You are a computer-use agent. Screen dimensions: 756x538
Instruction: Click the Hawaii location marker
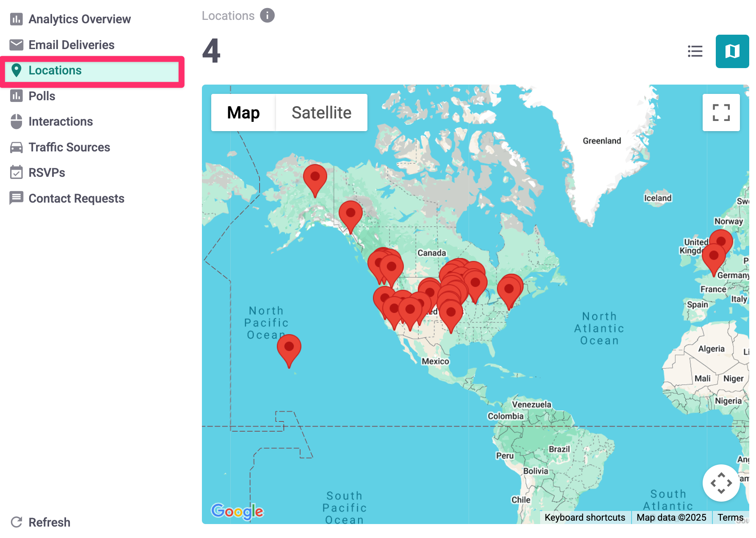pyautogui.click(x=289, y=348)
